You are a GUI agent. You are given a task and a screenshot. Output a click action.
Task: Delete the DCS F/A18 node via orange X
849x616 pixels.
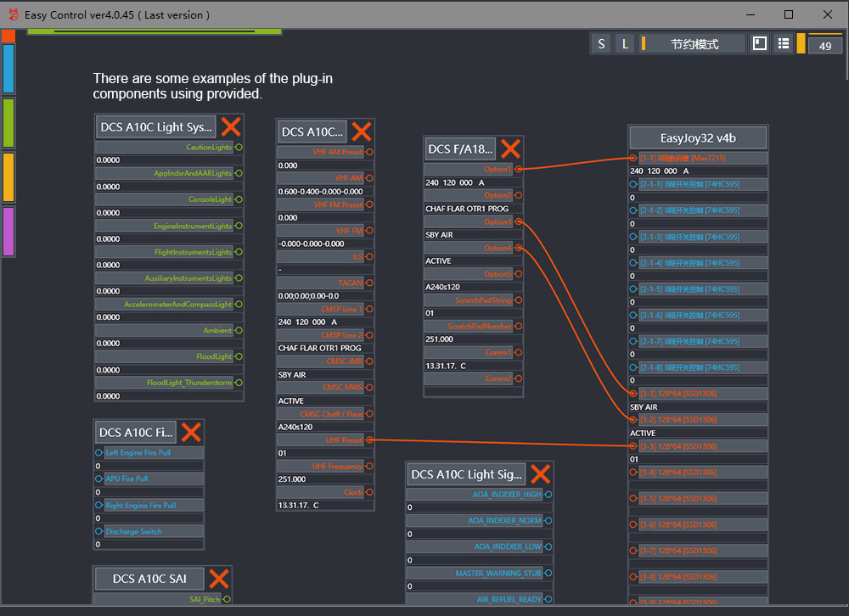pyautogui.click(x=510, y=149)
